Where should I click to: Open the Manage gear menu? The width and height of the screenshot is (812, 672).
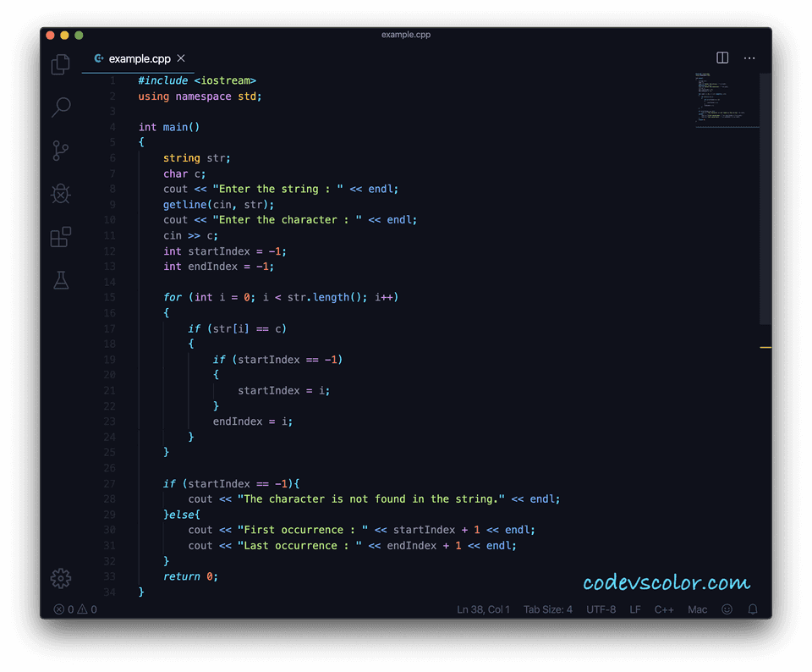pos(60,578)
